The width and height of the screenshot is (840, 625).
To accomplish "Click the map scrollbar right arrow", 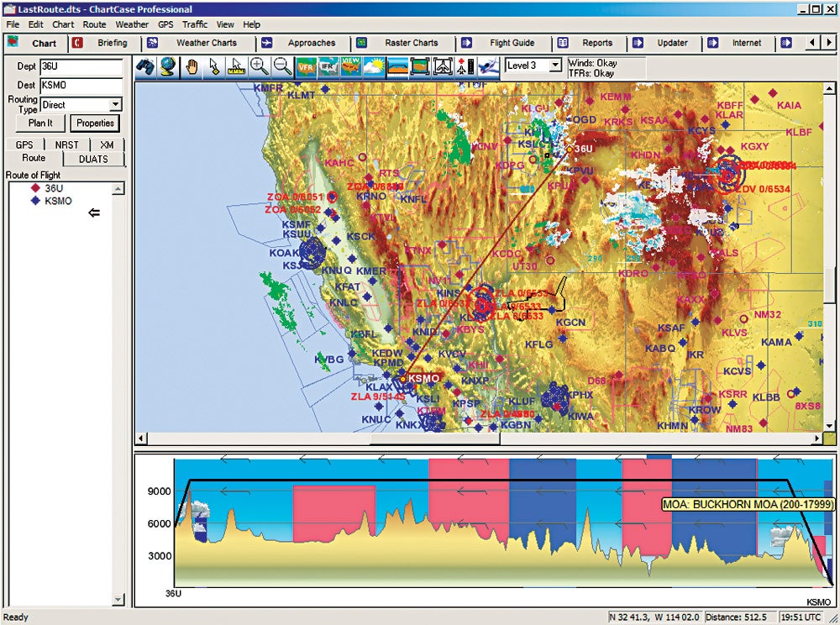I will pyautogui.click(x=817, y=439).
